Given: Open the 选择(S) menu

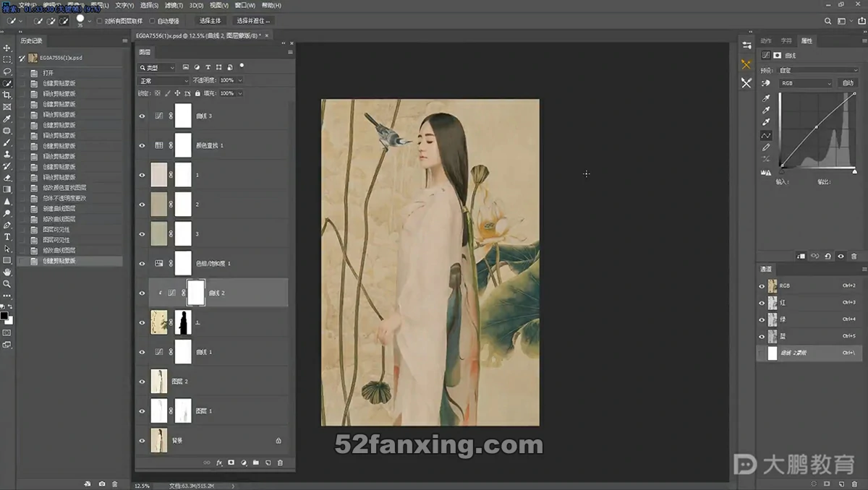Looking at the screenshot, I should pyautogui.click(x=150, y=5).
